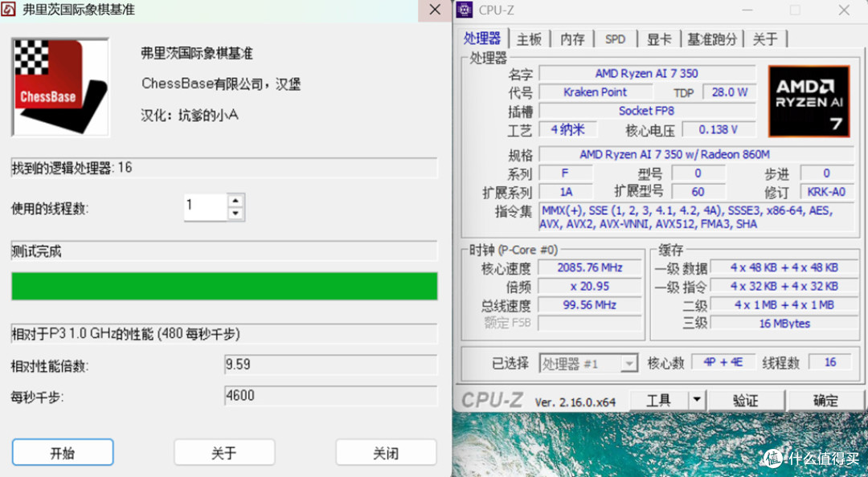Click the 4 x 1 MB + 4 x 1 MB L2 value
Screen dimensions: 868x477
pos(784,305)
